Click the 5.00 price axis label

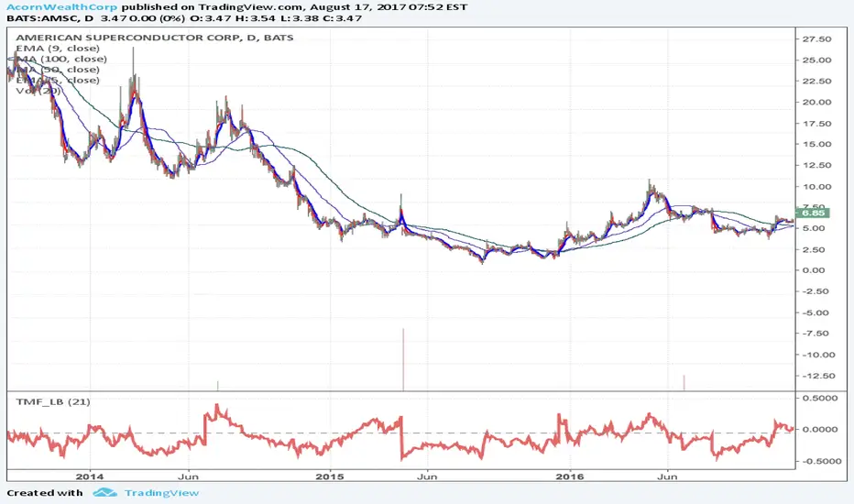813,228
